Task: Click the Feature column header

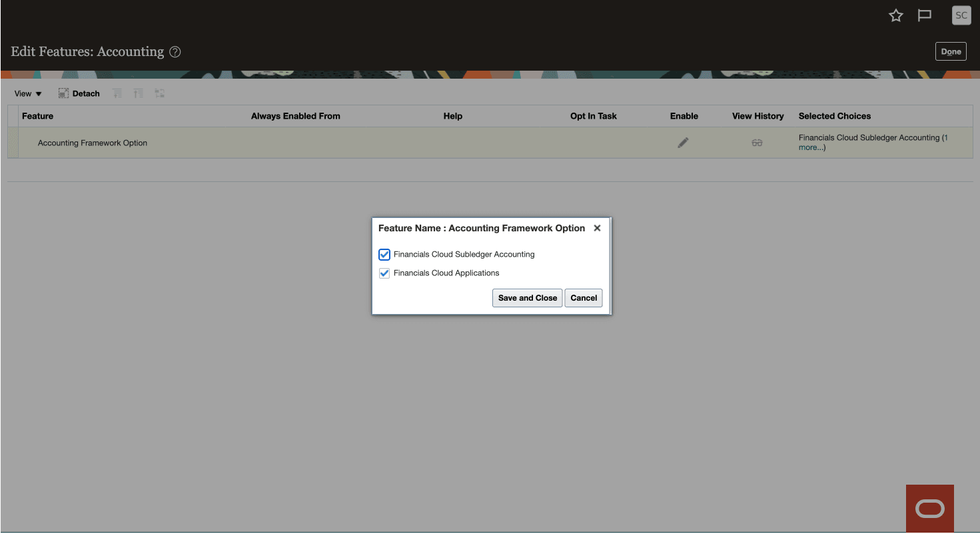Action: (x=37, y=116)
